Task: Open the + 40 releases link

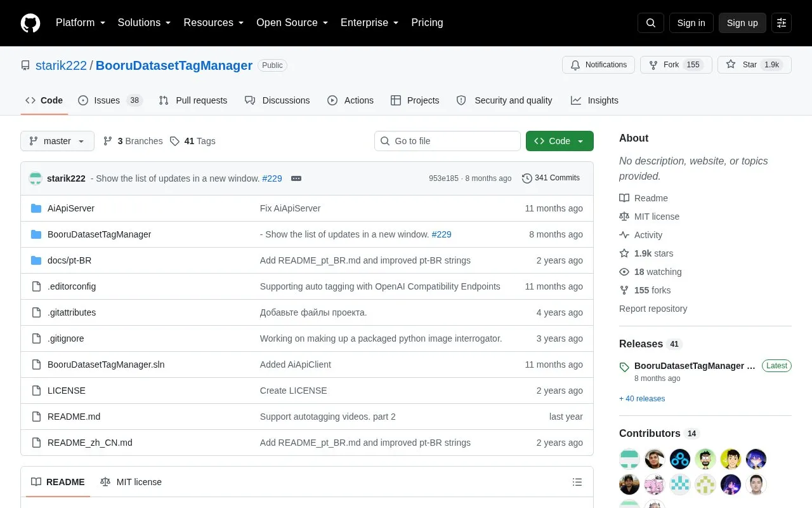Action: pos(642,399)
